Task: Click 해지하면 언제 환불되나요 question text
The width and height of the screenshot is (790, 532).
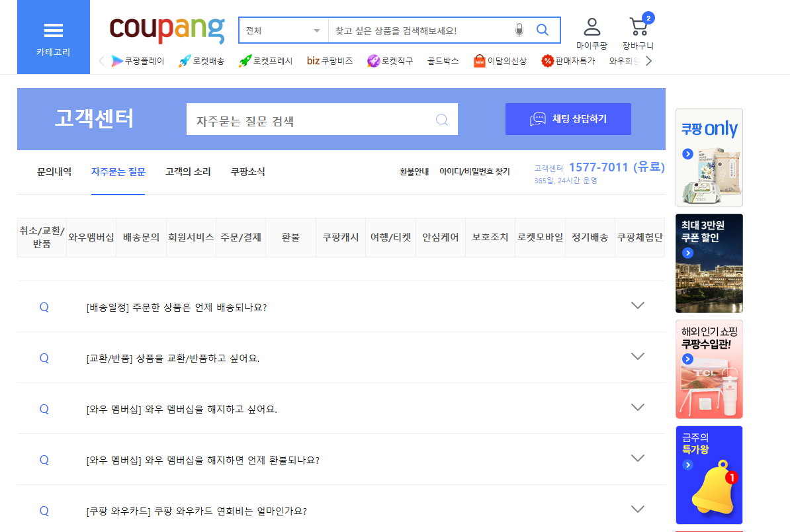Action: pos(202,460)
